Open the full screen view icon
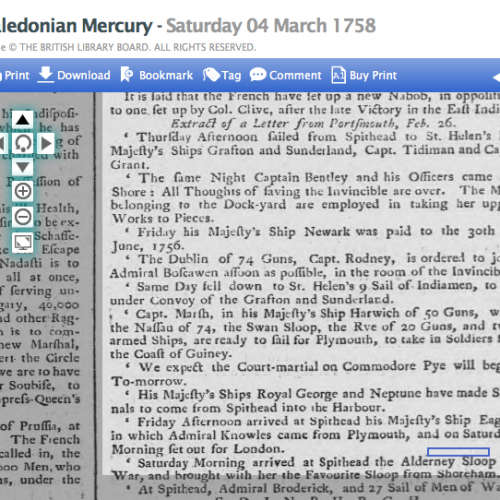 click(x=23, y=242)
